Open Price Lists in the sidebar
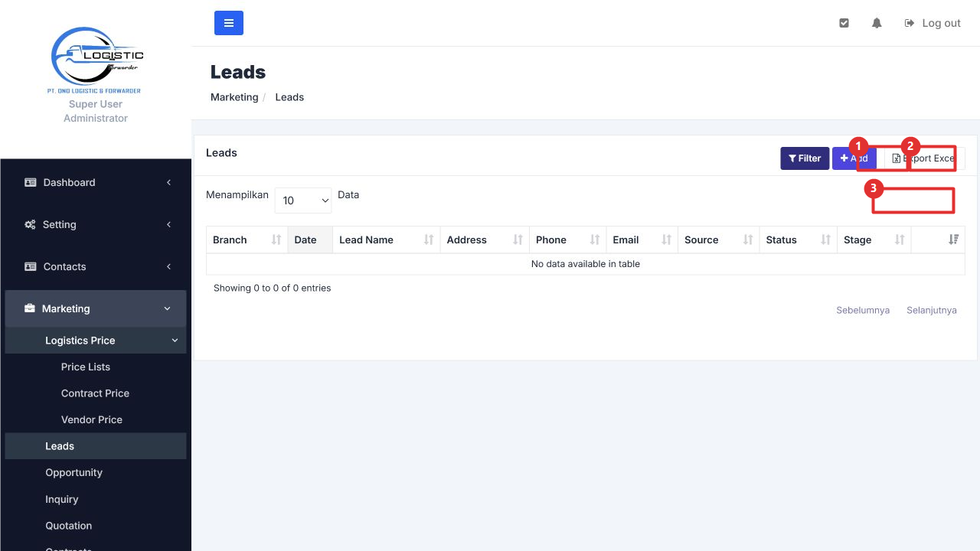980x551 pixels. 86,367
